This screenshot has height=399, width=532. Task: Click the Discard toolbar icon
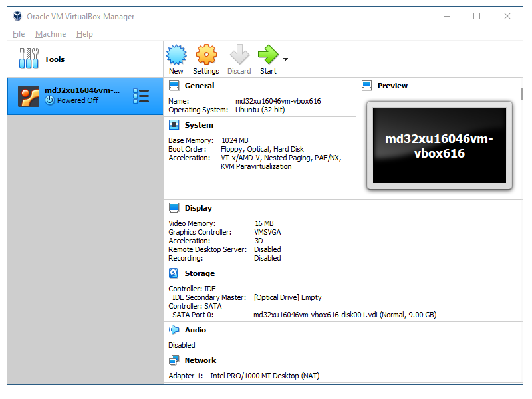point(239,55)
